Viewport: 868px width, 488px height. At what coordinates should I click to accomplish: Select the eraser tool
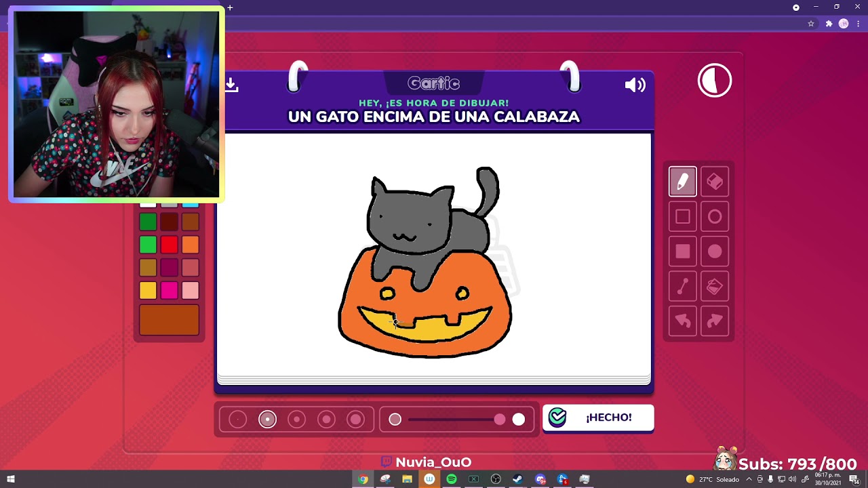click(715, 182)
